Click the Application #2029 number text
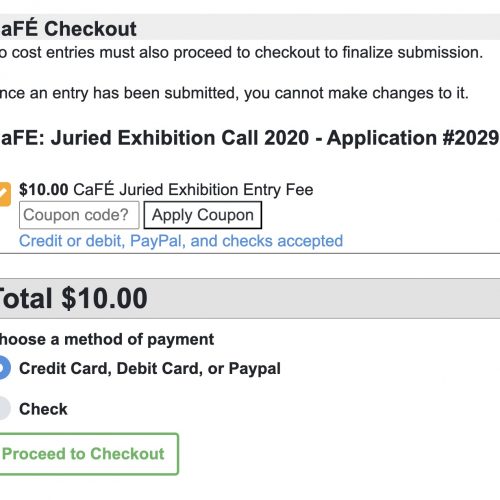The width and height of the screenshot is (500, 500). (413, 138)
